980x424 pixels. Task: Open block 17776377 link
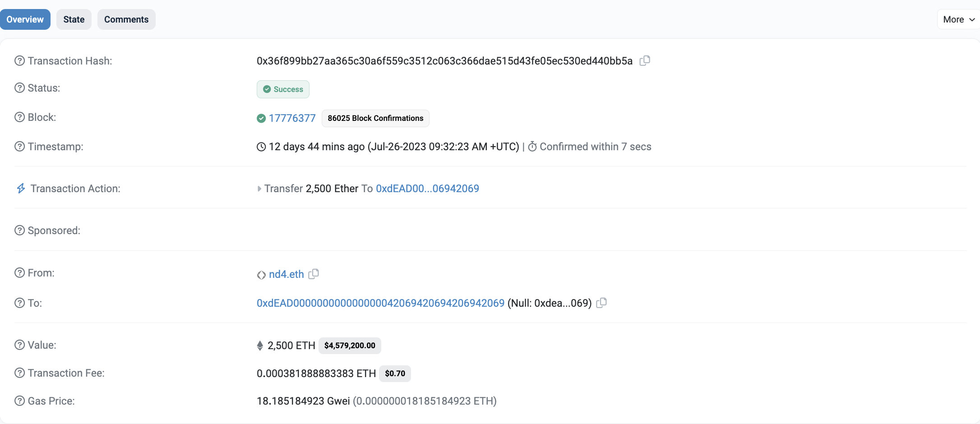pos(292,118)
